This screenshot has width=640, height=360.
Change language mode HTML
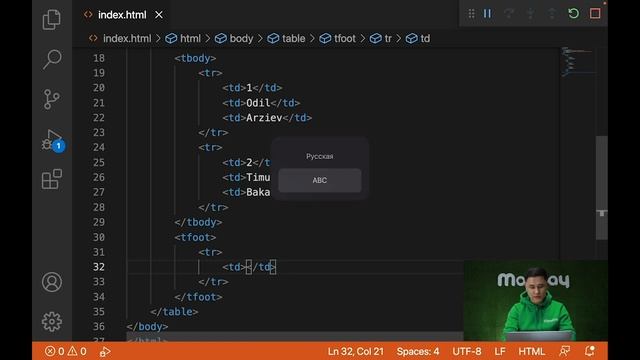(531, 351)
